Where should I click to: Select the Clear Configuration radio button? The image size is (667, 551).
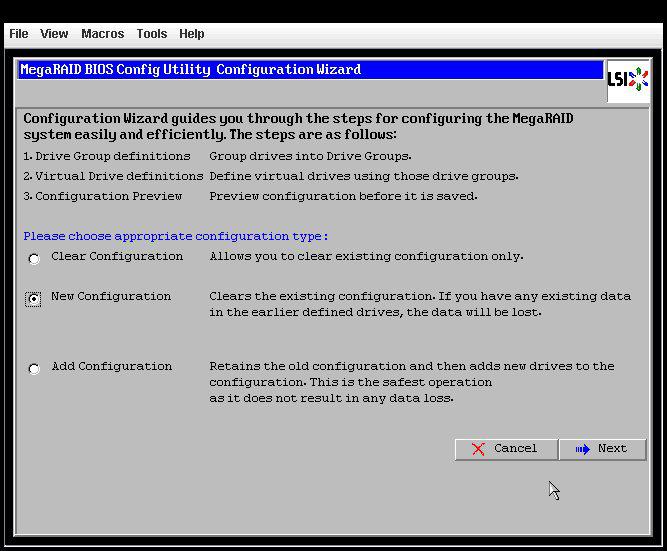(x=34, y=259)
